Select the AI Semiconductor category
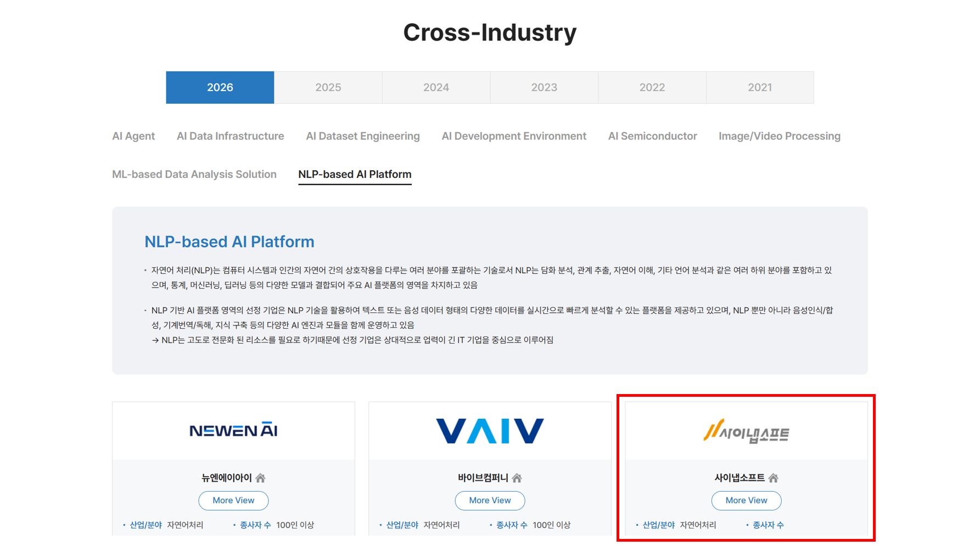980x551 pixels. coord(652,136)
